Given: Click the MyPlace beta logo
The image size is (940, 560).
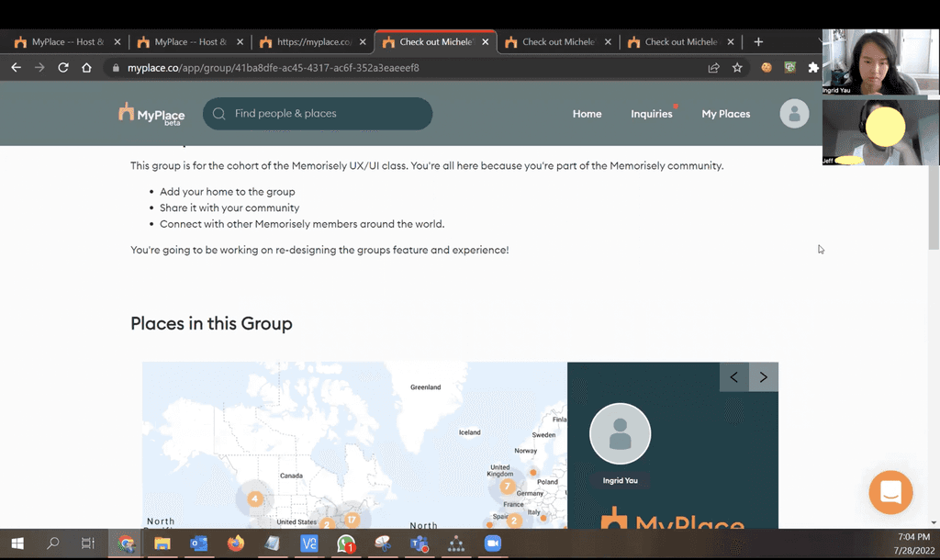Looking at the screenshot, I should pyautogui.click(x=151, y=113).
